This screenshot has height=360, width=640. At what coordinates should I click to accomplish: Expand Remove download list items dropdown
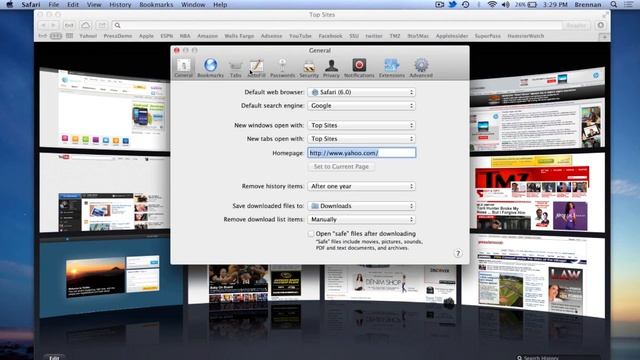click(x=362, y=219)
